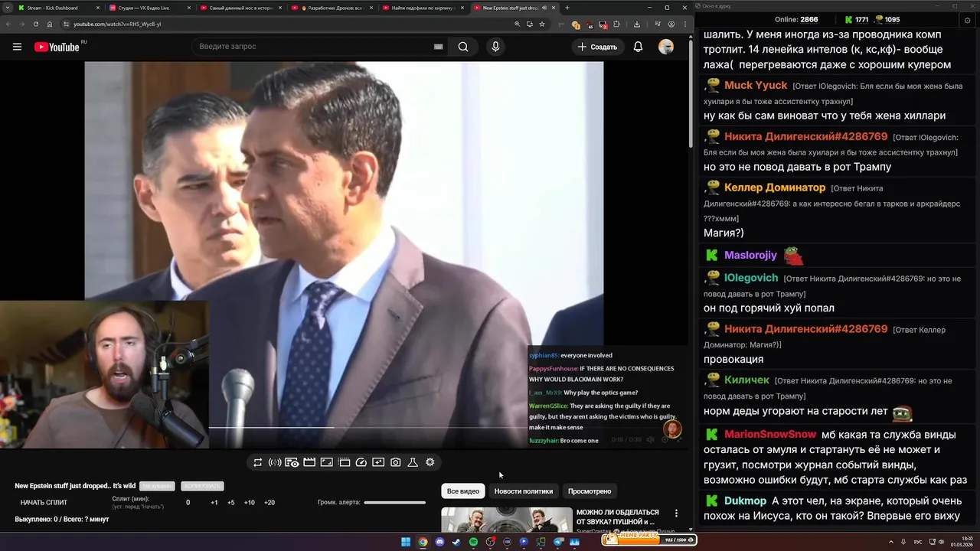
Task: Mute the Epstein tab via speaker icon
Action: [544, 8]
